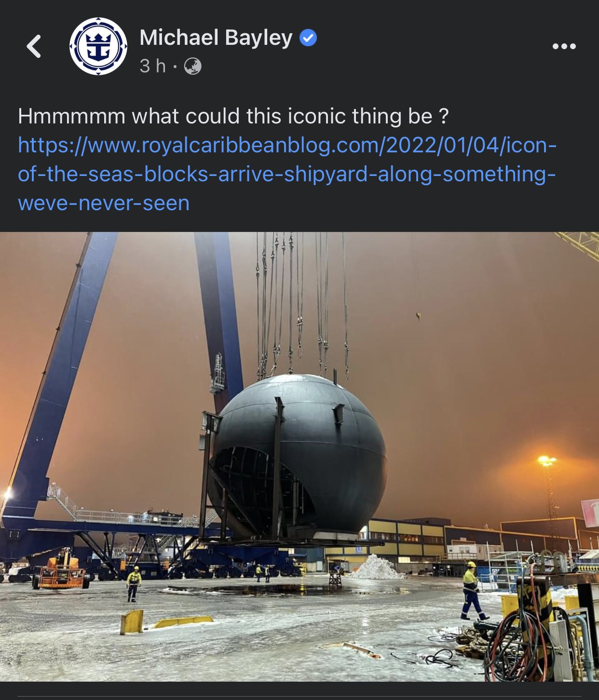Image resolution: width=599 pixels, height=700 pixels.
Task: Tap the orange lift vehicle in the photo
Action: click(x=62, y=569)
